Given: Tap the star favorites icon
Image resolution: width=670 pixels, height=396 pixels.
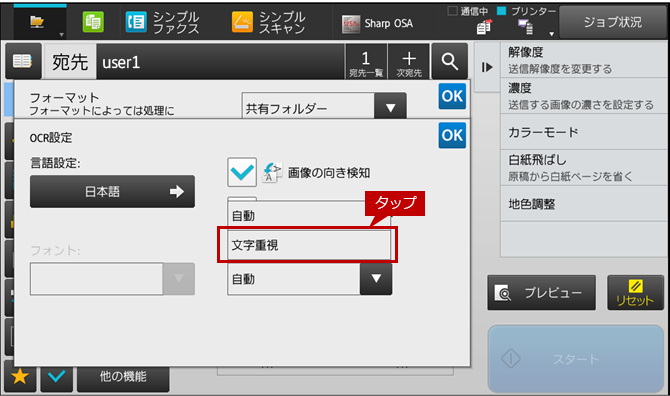Looking at the screenshot, I should pyautogui.click(x=20, y=376).
